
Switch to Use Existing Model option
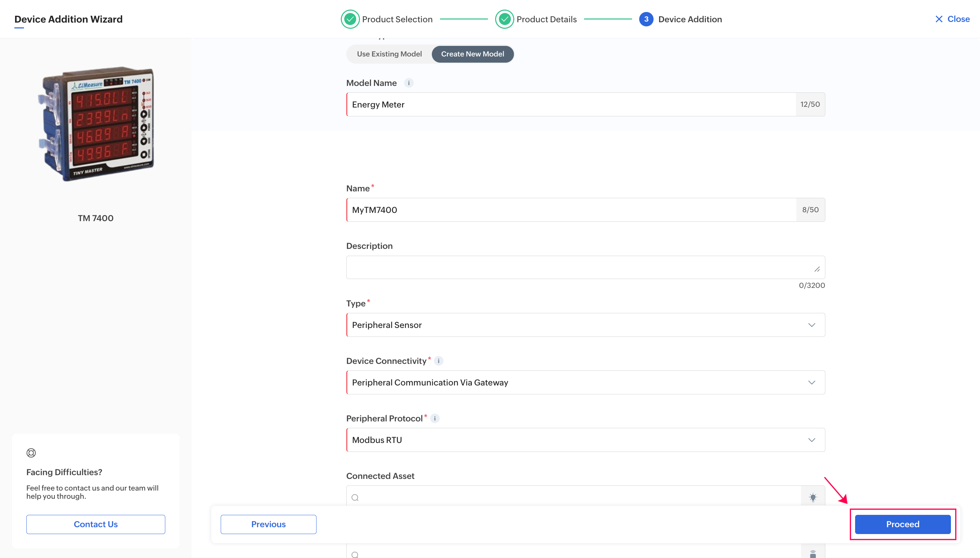coord(389,54)
